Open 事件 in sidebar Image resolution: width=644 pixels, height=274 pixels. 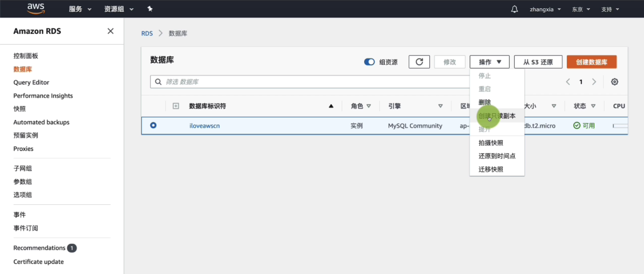point(19,215)
